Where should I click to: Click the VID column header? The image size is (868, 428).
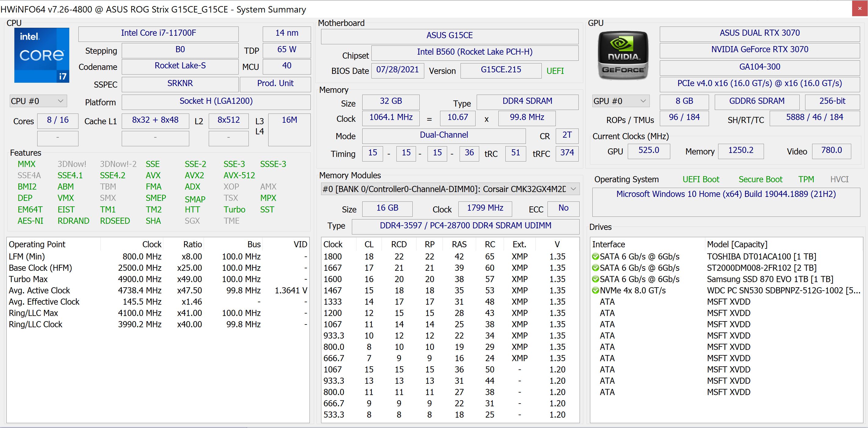[286, 245]
